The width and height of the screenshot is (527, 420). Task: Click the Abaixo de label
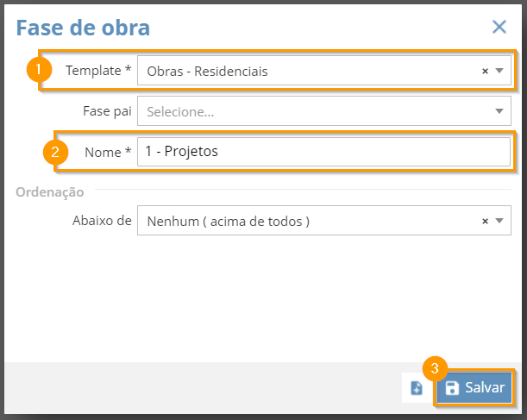102,221
